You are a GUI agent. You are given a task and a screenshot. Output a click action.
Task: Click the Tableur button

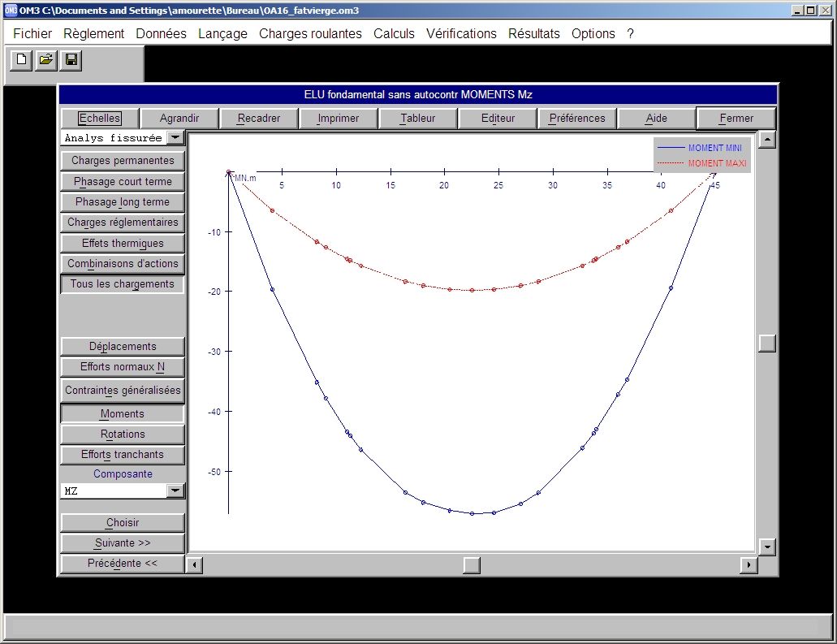(x=418, y=118)
